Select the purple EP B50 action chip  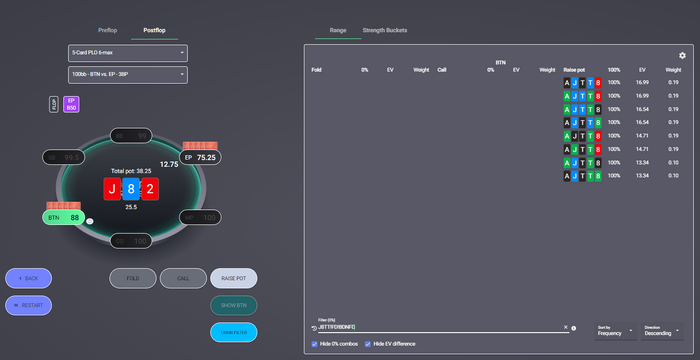pos(71,105)
